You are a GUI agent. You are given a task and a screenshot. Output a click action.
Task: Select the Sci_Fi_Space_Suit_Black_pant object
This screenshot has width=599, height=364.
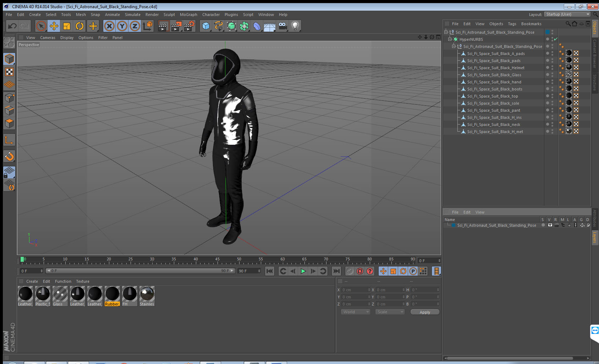click(x=493, y=110)
